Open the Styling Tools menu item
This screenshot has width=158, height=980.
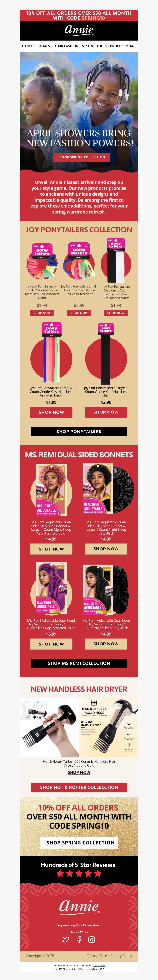coord(95,46)
